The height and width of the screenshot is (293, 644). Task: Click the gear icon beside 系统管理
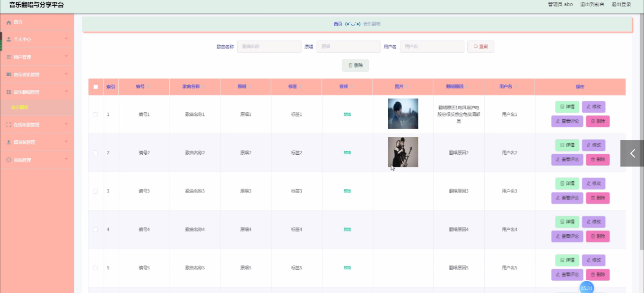pos(9,160)
